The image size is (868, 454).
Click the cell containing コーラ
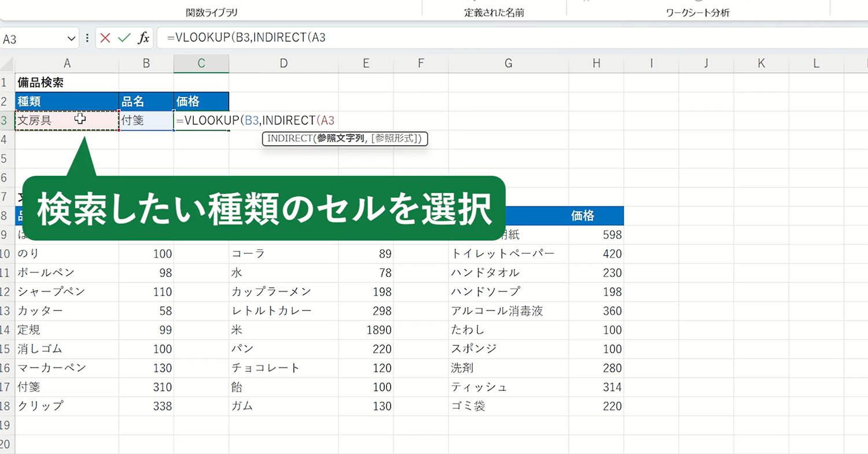coord(284,253)
